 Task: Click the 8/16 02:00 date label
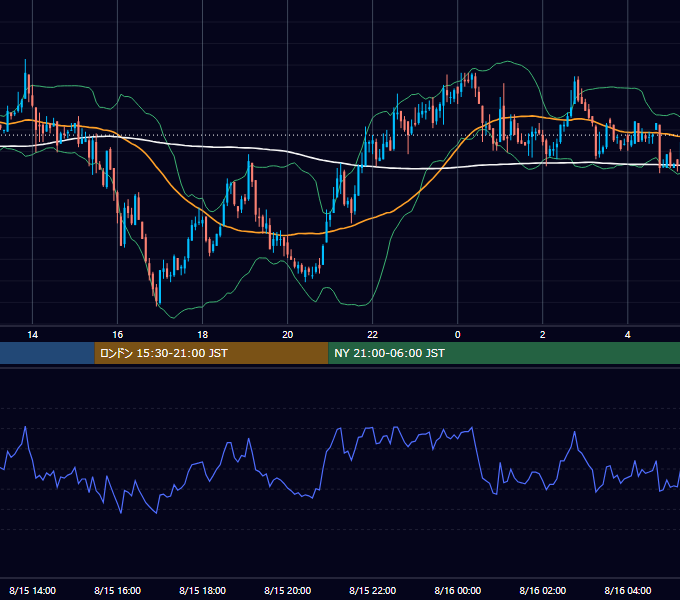(543, 590)
